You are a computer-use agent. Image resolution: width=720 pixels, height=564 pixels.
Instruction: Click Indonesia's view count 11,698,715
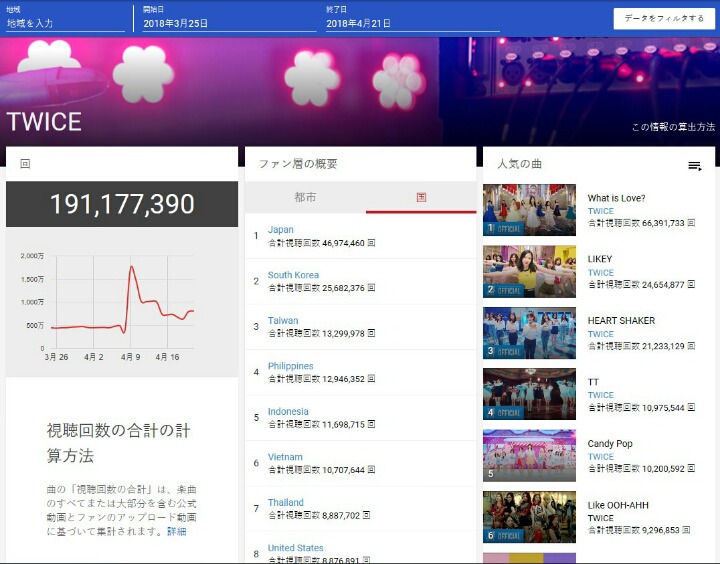tap(343, 424)
